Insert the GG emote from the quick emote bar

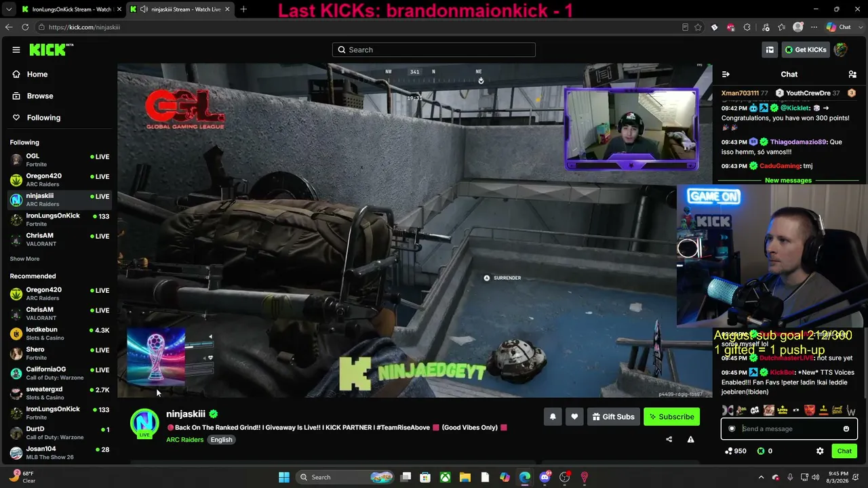(x=755, y=410)
